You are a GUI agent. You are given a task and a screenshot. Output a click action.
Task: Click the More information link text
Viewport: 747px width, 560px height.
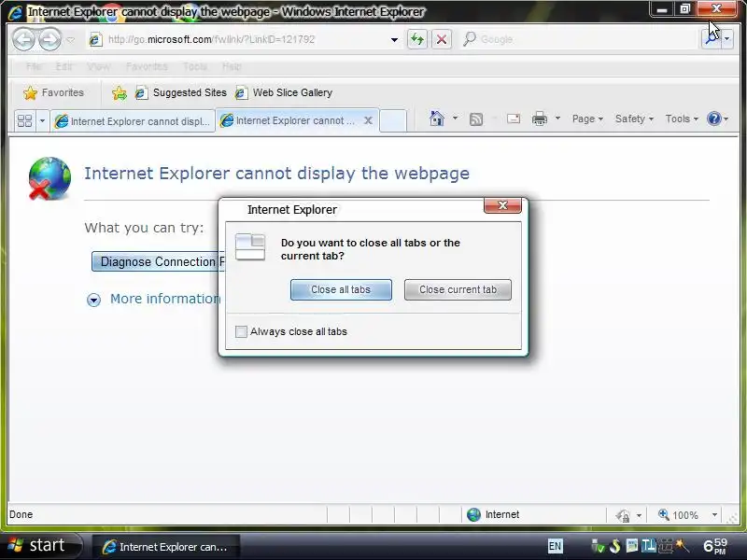(x=165, y=299)
